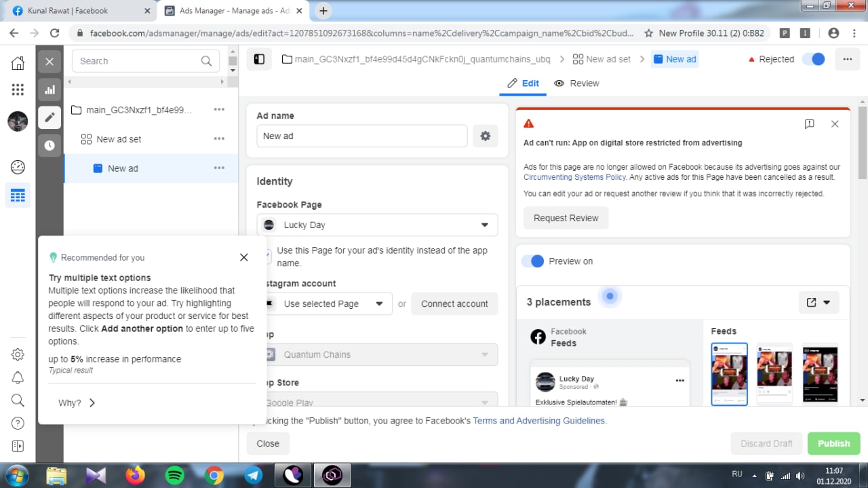The image size is (868, 488).
Task: Open more options for New ad set row
Action: (x=219, y=138)
